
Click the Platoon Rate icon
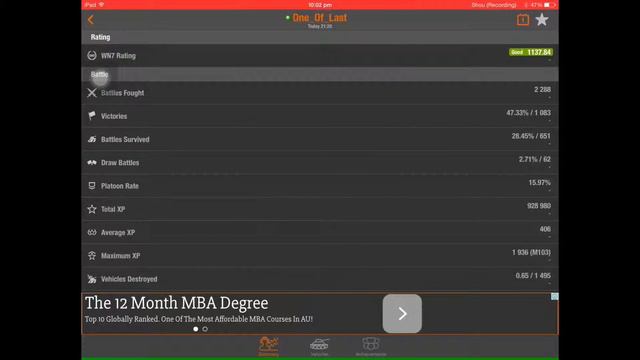(x=92, y=186)
